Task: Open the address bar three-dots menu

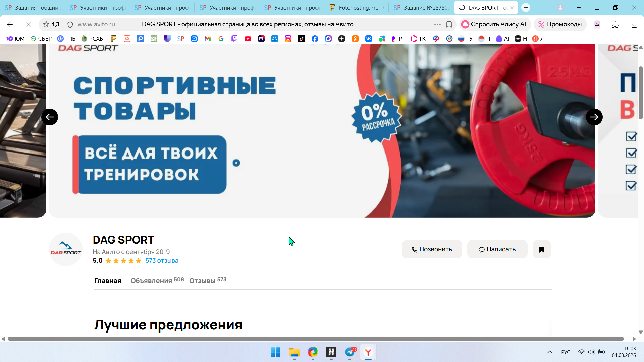Action: click(x=437, y=24)
